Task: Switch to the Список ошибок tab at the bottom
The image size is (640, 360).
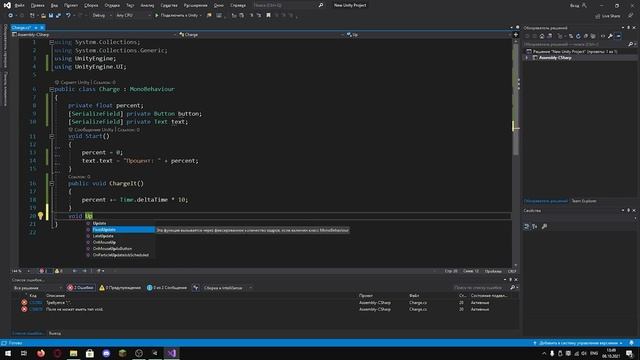Action: pyautogui.click(x=28, y=333)
